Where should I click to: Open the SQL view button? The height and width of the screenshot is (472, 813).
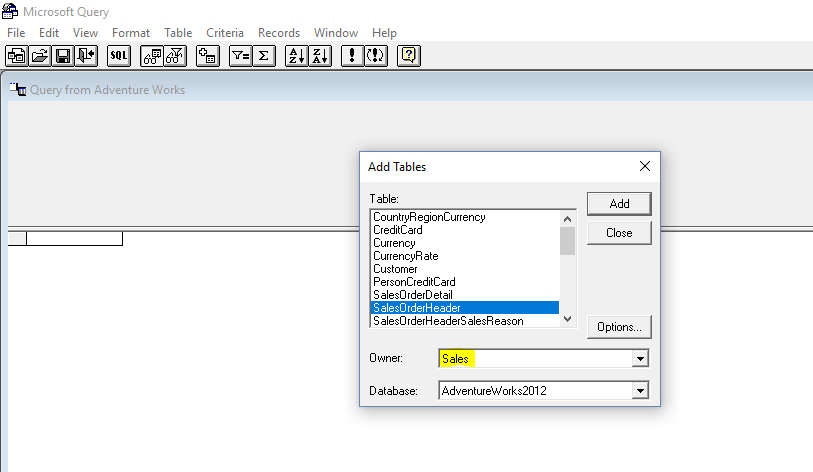(x=119, y=56)
